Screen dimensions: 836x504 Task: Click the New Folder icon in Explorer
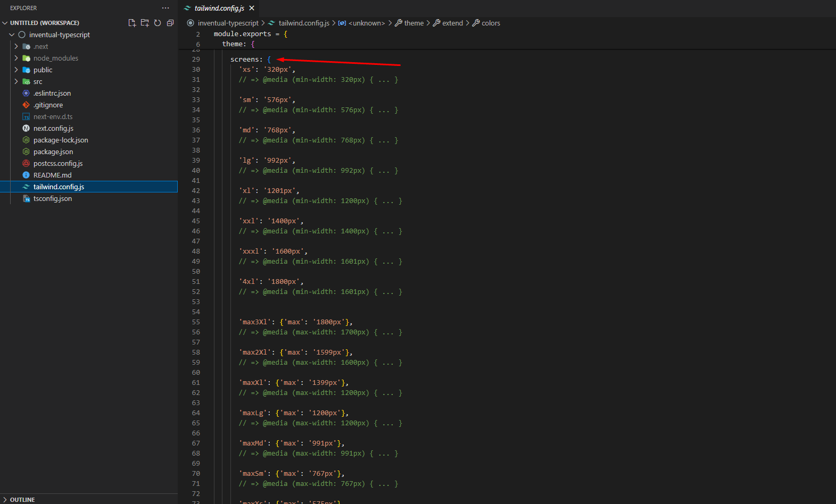[145, 23]
